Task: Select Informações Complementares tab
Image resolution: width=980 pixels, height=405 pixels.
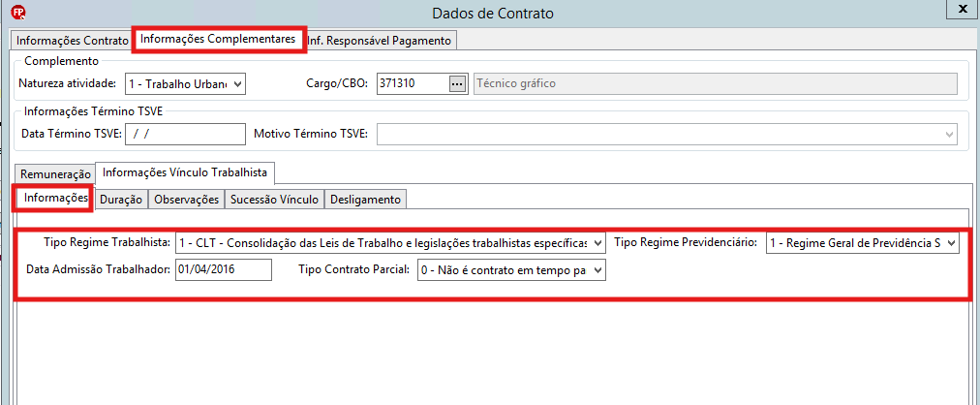Action: [218, 40]
